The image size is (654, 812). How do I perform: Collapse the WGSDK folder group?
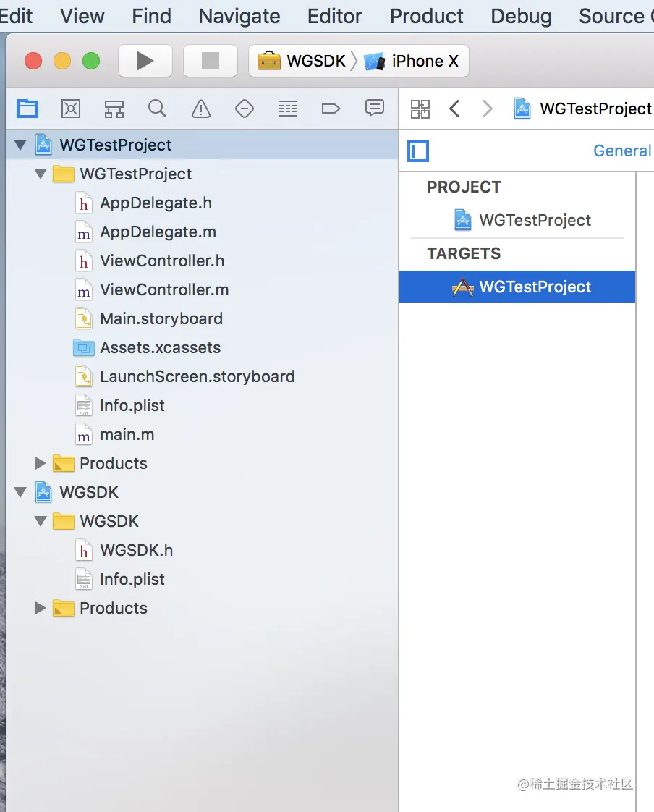pyautogui.click(x=41, y=522)
